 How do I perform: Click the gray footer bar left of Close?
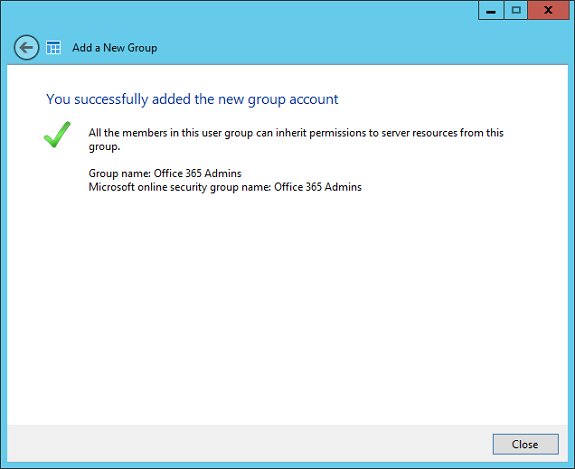pyautogui.click(x=249, y=444)
